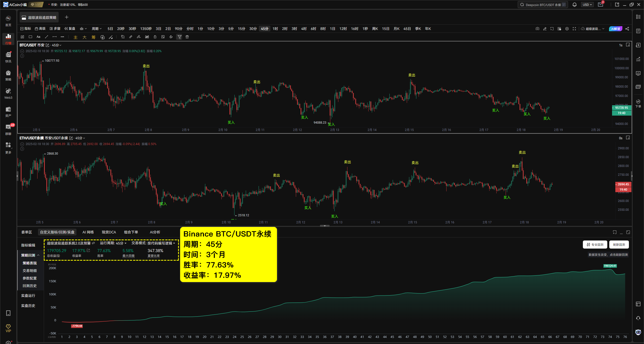
Task: Click the ruler measure tool icon
Action: pyautogui.click(x=131, y=37)
